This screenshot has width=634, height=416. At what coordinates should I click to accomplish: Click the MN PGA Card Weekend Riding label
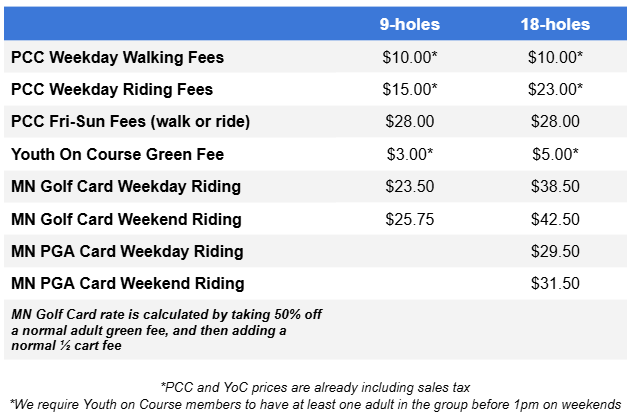pyautogui.click(x=127, y=283)
